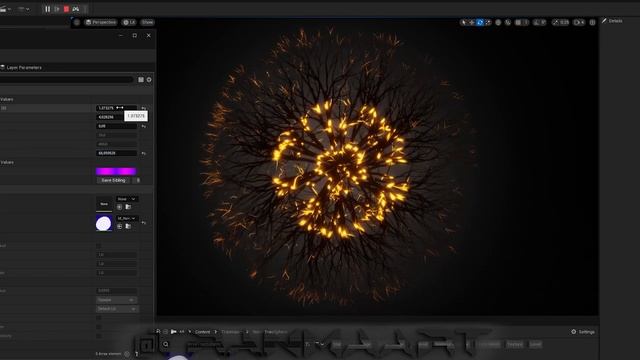
Task: Open the magenta color swatch picker
Action: click(116, 171)
